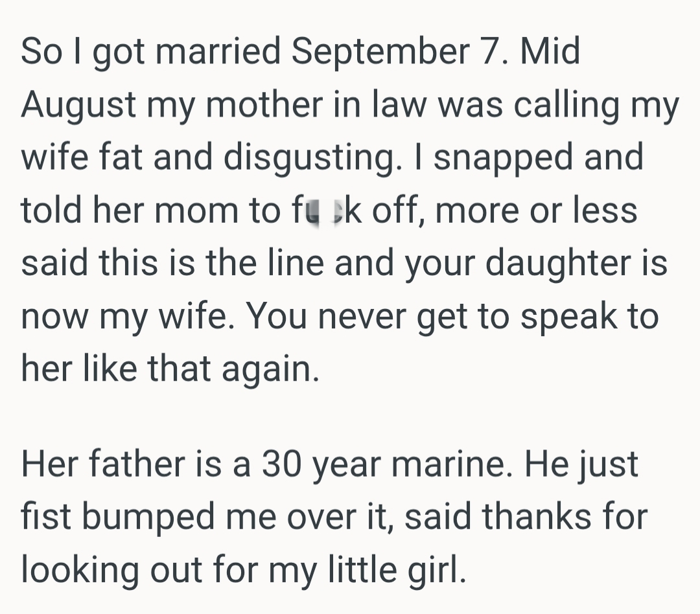Click the word "marine"
This screenshot has width=700, height=614.
[452, 464]
